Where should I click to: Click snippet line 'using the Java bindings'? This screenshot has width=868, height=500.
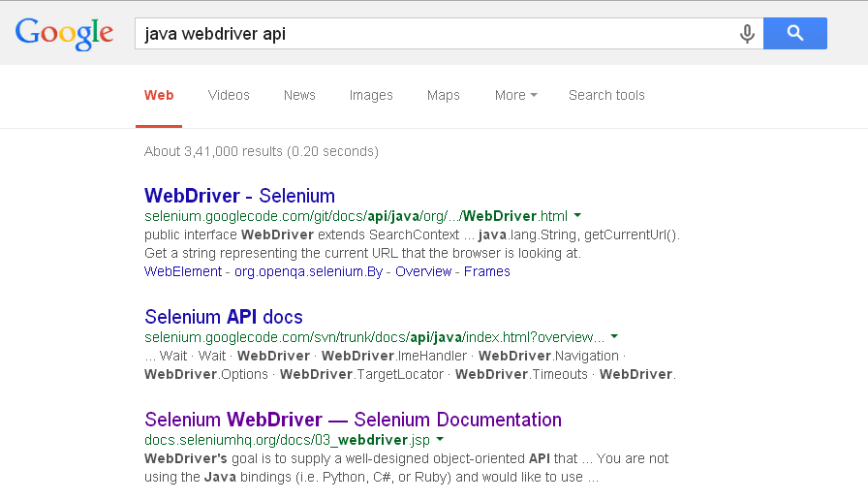click(371, 478)
